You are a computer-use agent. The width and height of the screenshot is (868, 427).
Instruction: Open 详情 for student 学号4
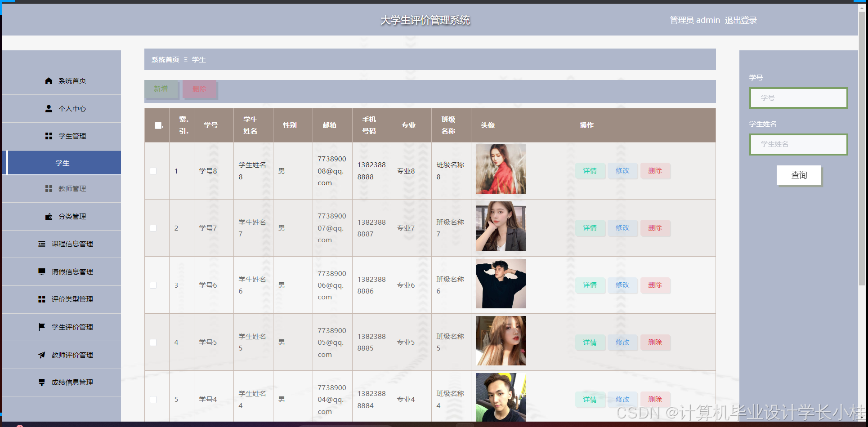(x=590, y=400)
